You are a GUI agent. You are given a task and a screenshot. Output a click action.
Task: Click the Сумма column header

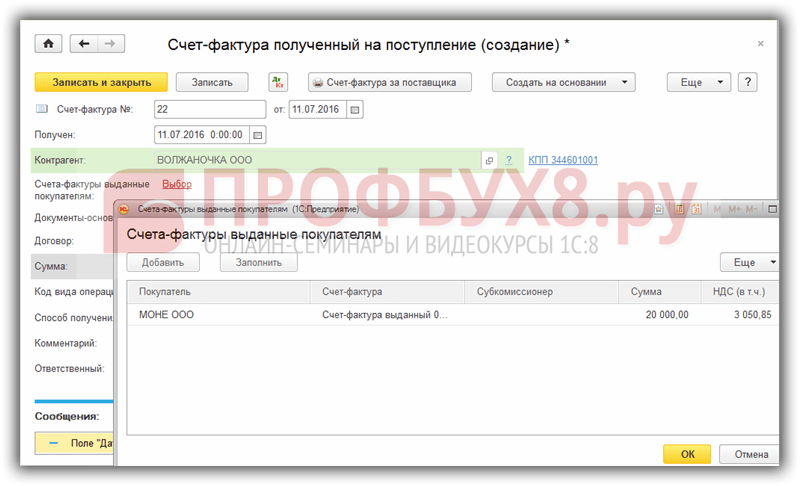pyautogui.click(x=659, y=292)
